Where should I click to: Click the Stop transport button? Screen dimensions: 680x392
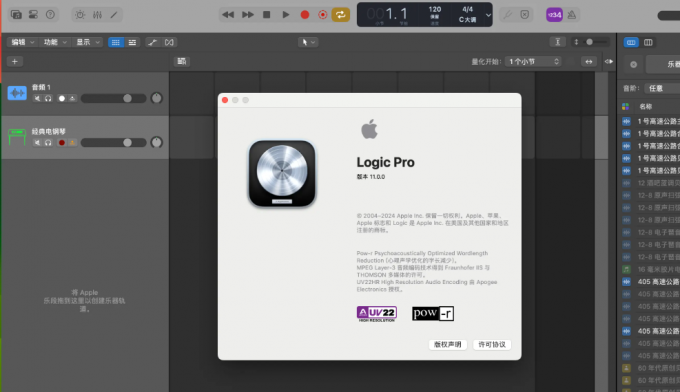(x=267, y=15)
